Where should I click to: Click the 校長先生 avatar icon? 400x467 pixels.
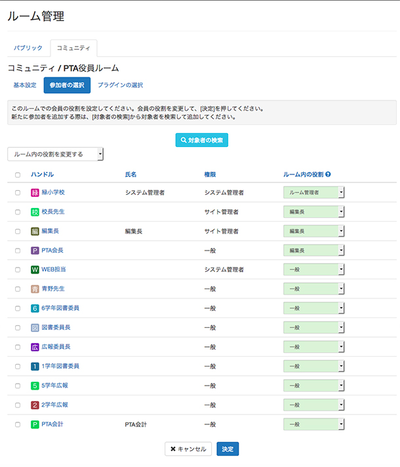(x=35, y=212)
